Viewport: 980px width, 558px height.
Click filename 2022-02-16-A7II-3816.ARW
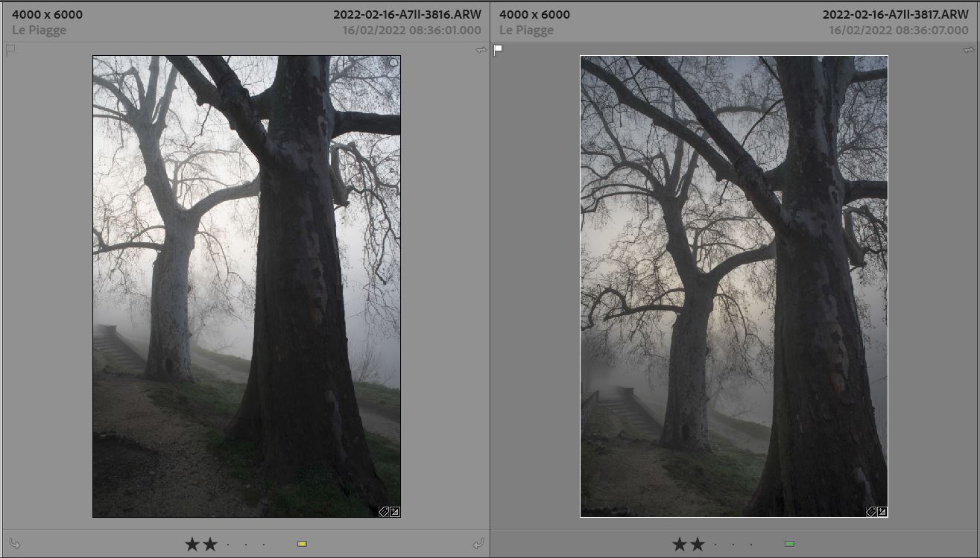407,15
